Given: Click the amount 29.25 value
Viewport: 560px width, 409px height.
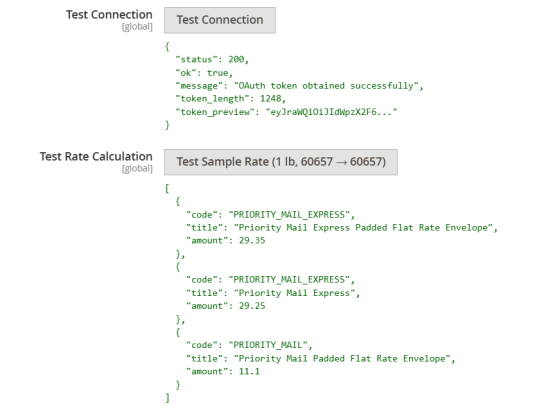Looking at the screenshot, I should (252, 306).
